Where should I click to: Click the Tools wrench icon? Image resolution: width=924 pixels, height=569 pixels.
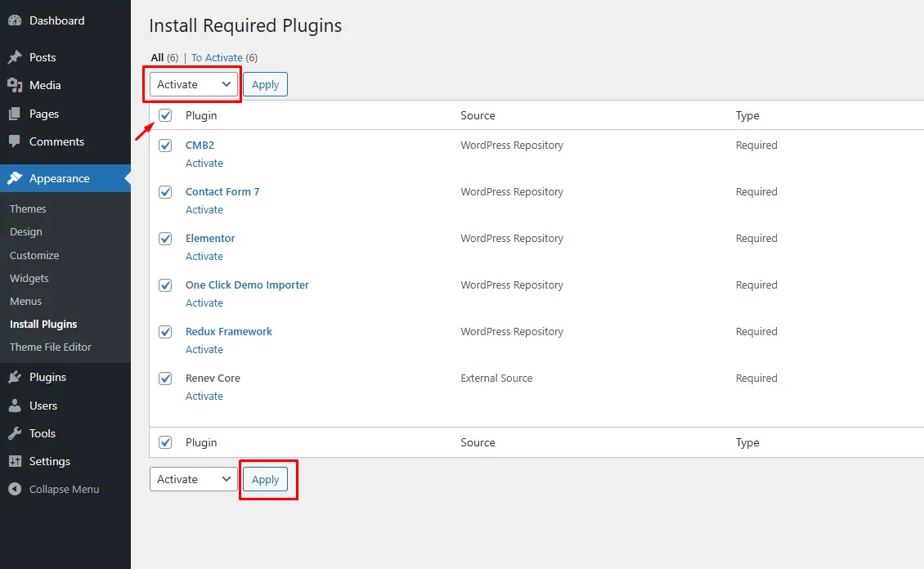click(15, 433)
